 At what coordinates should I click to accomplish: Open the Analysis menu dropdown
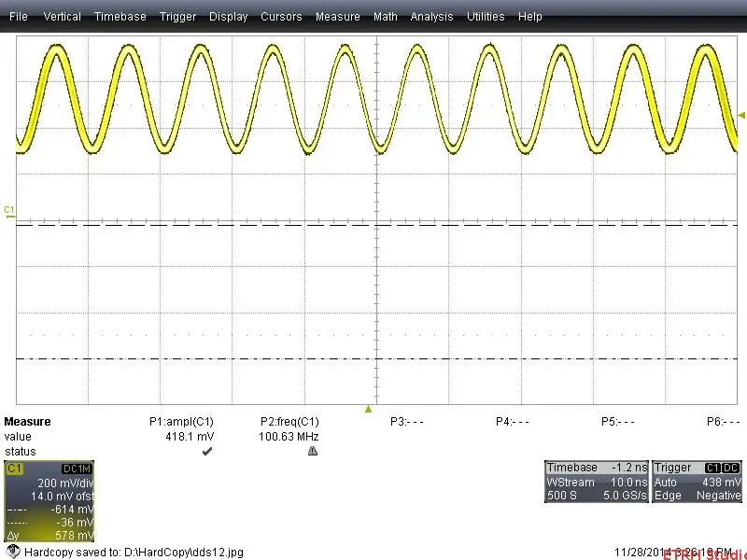tap(431, 16)
